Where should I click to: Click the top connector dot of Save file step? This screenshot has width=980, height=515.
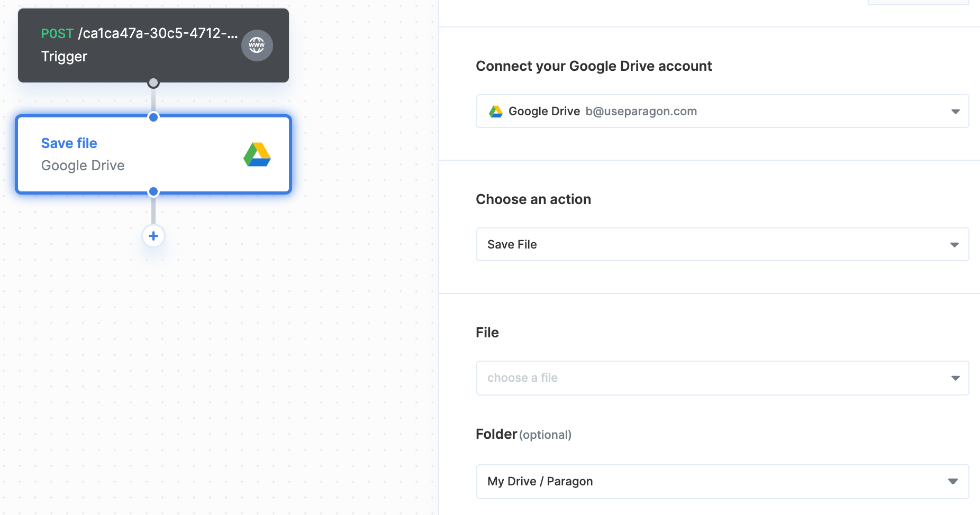pos(153,117)
